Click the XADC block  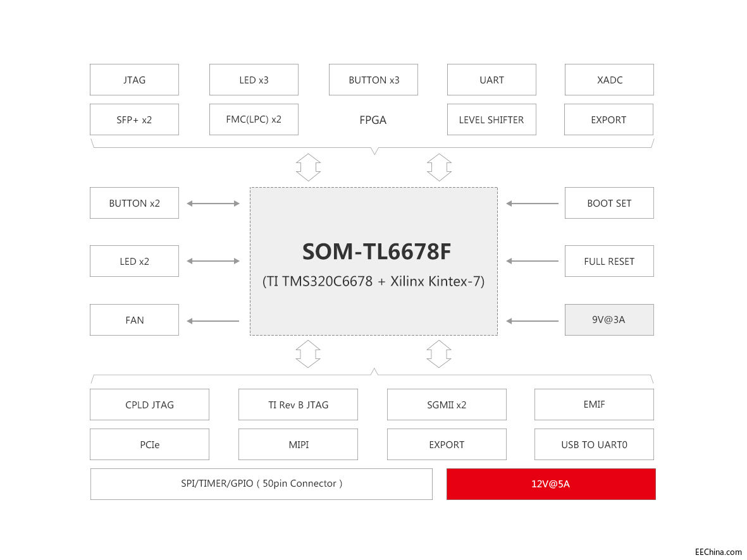coord(609,80)
